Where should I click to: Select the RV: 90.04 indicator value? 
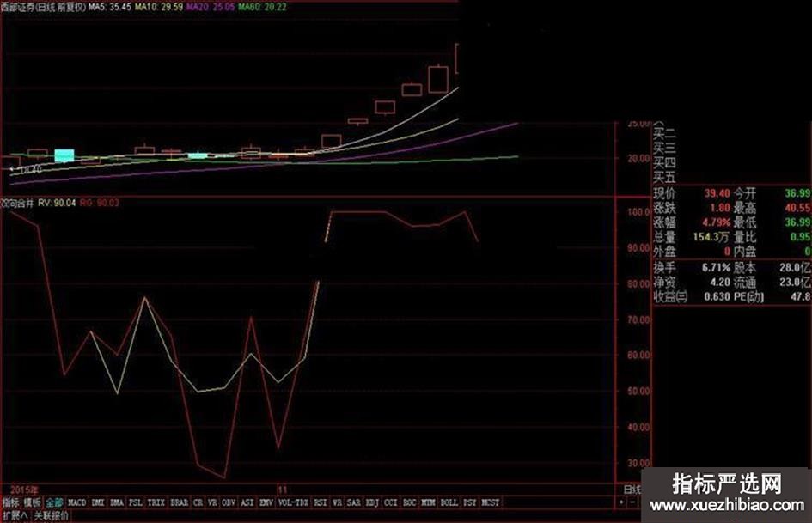tap(57, 203)
